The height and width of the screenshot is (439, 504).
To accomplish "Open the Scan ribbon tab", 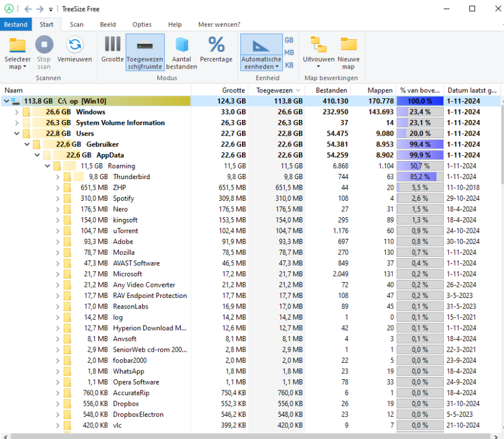I will click(77, 25).
